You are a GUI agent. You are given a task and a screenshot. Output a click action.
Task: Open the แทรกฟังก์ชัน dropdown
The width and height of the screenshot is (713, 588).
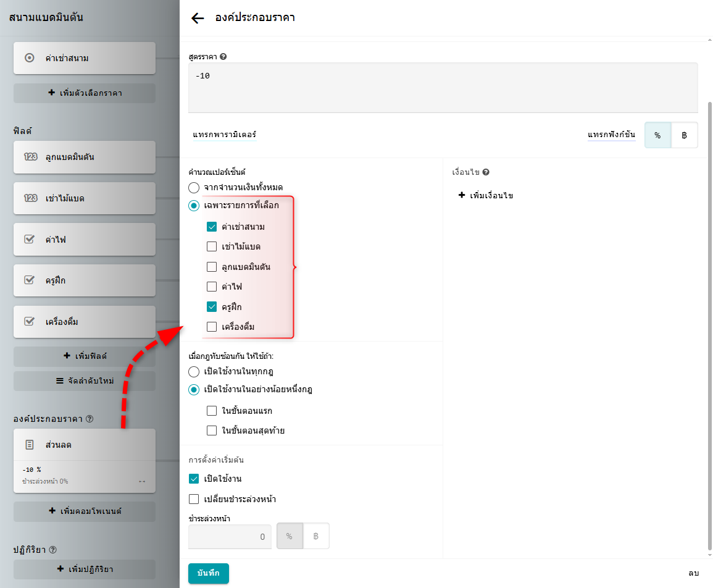611,135
